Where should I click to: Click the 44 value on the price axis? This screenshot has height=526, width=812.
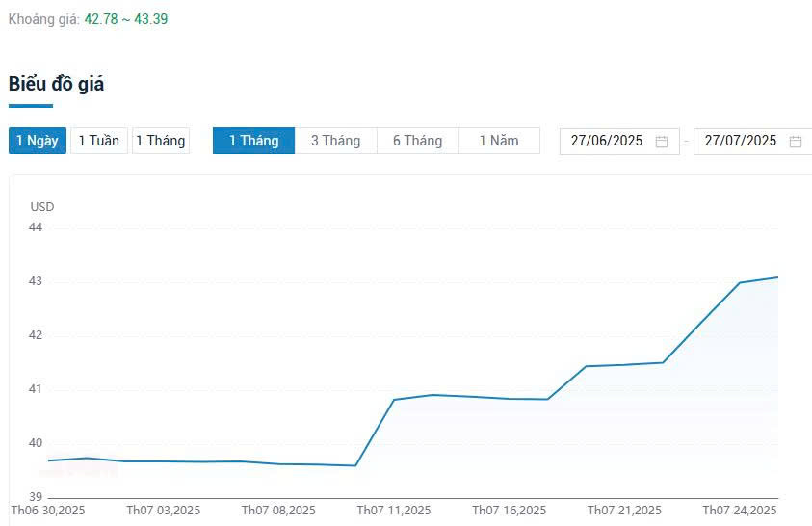[37, 227]
